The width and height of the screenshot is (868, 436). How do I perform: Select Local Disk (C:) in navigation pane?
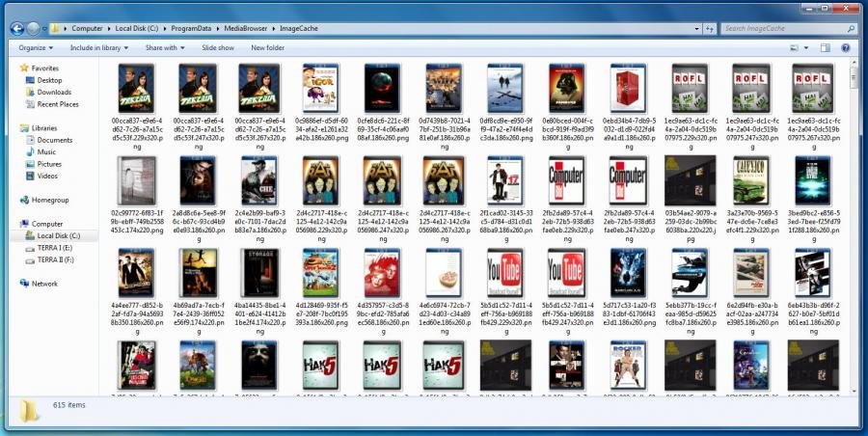click(59, 236)
